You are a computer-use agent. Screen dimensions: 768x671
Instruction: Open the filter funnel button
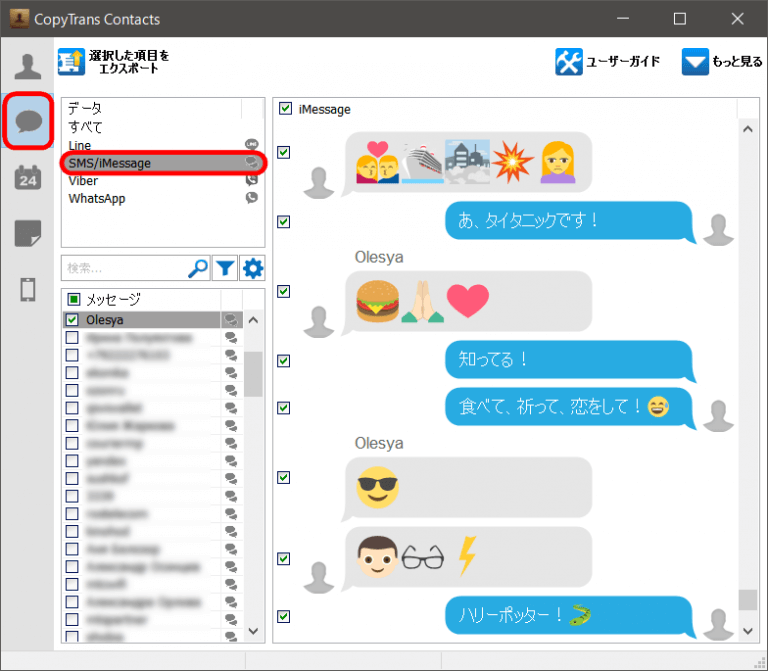225,268
